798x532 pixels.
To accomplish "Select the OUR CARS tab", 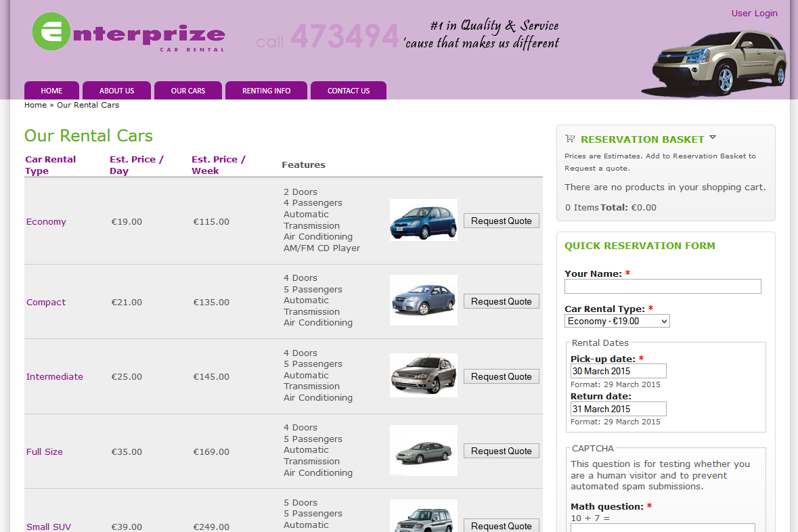I will click(187, 90).
